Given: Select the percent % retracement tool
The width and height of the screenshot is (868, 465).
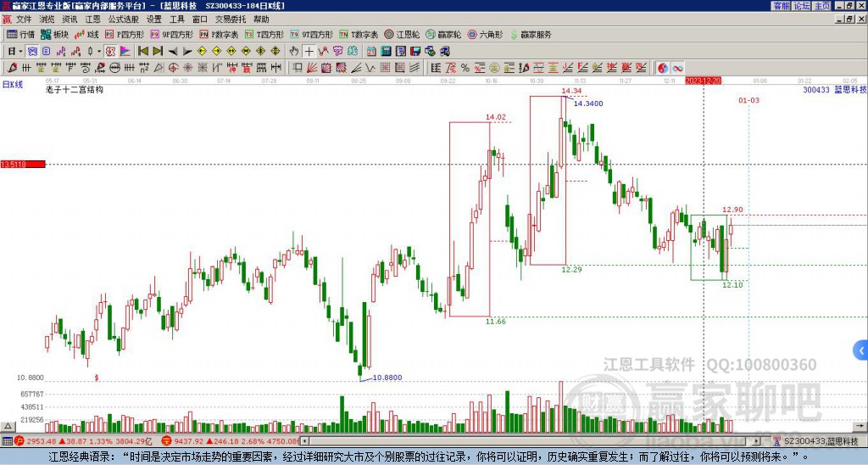Looking at the screenshot, I should point(465,68).
